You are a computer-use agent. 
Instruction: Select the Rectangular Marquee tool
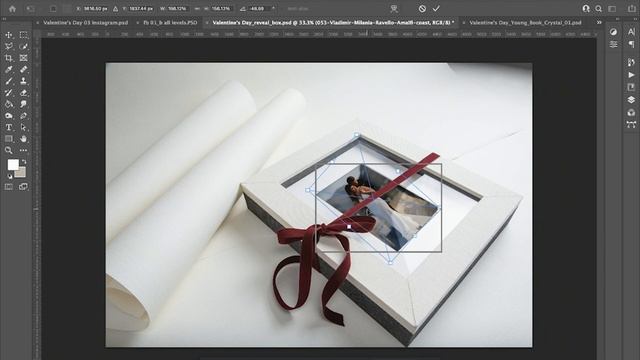coord(24,35)
